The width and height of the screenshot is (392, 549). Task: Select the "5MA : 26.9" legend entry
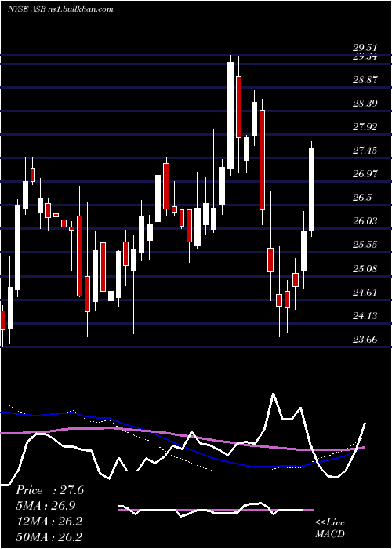click(x=45, y=506)
